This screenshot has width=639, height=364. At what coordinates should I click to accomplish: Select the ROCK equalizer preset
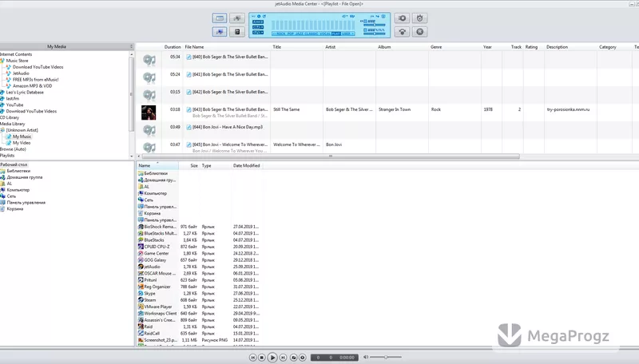click(x=282, y=34)
